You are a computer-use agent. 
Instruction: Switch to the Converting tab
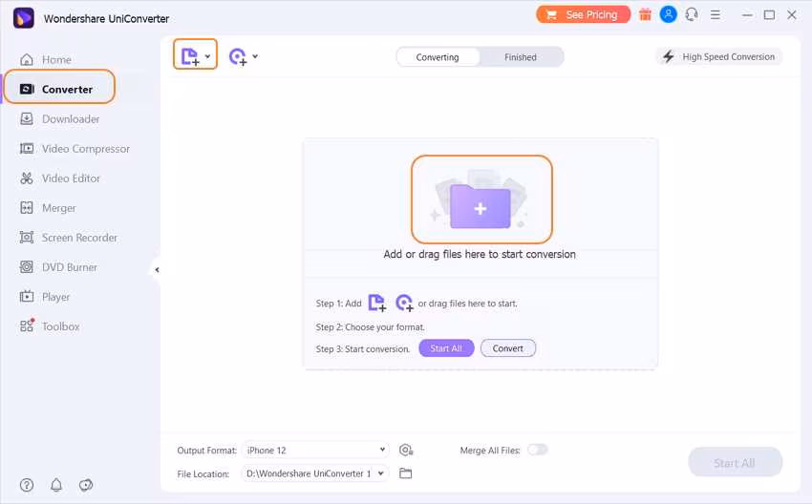[438, 57]
